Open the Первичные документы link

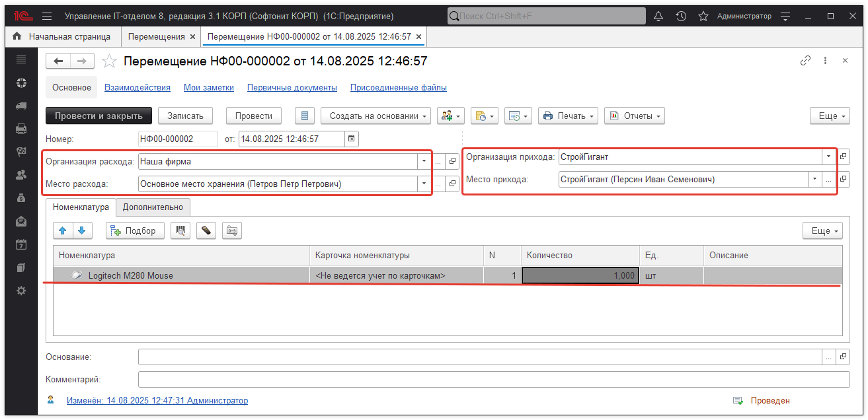click(292, 87)
